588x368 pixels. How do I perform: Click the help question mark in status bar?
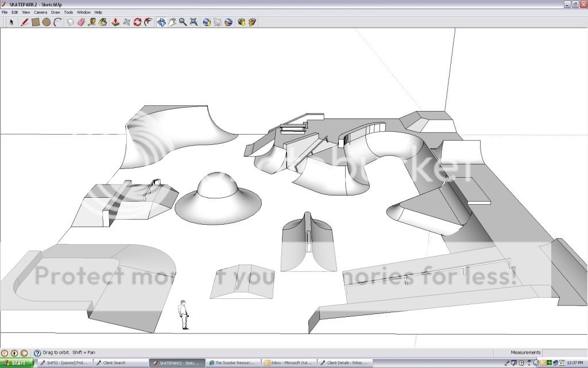37,353
